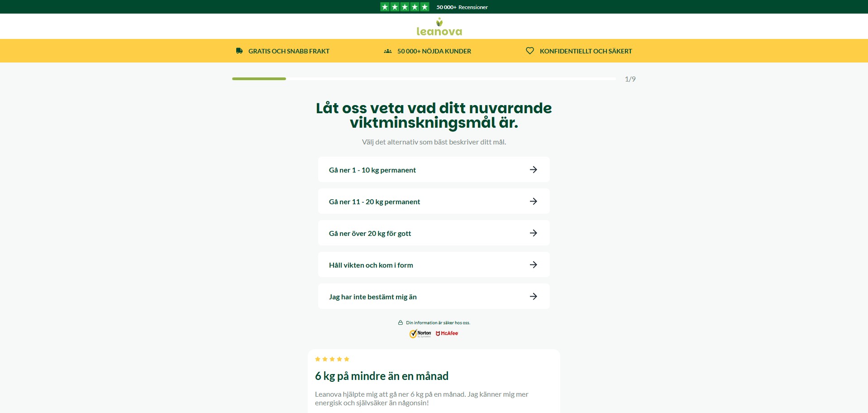Image resolution: width=868 pixels, height=413 pixels.
Task: Select 'Gå ner 11 - 20 kg permanent'
Action: tap(374, 202)
